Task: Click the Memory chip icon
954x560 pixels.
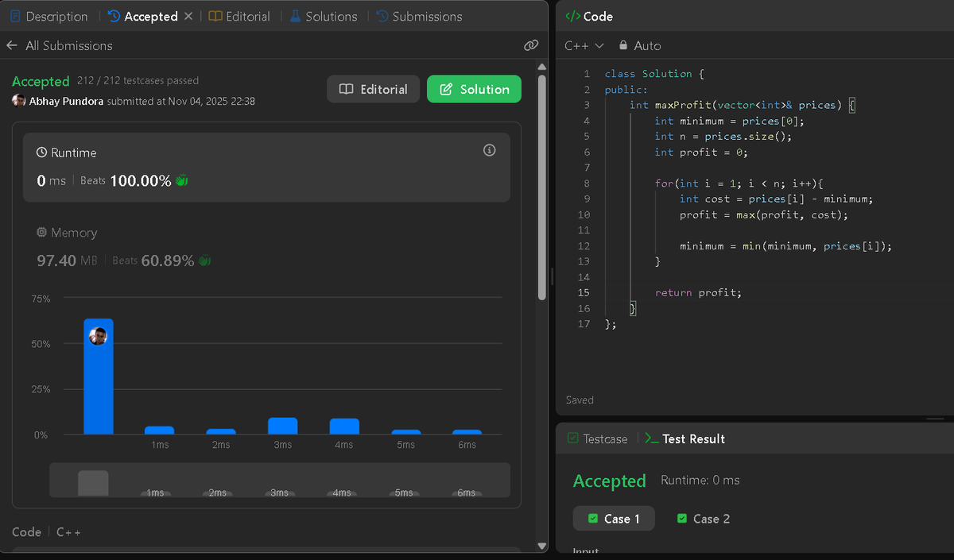Action: (x=42, y=233)
